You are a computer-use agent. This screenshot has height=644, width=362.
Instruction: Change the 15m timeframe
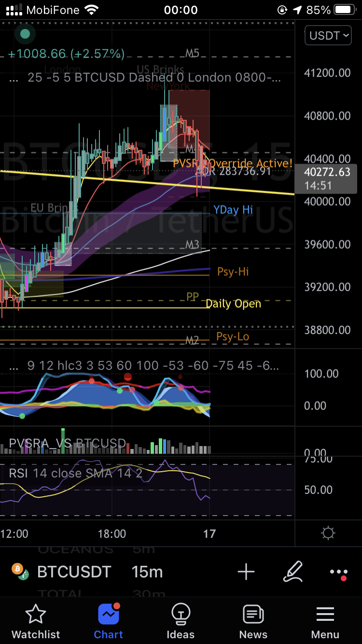tap(147, 572)
